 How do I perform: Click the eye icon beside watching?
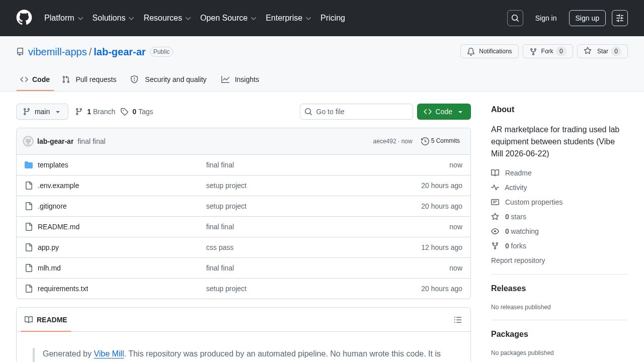coord(495,231)
